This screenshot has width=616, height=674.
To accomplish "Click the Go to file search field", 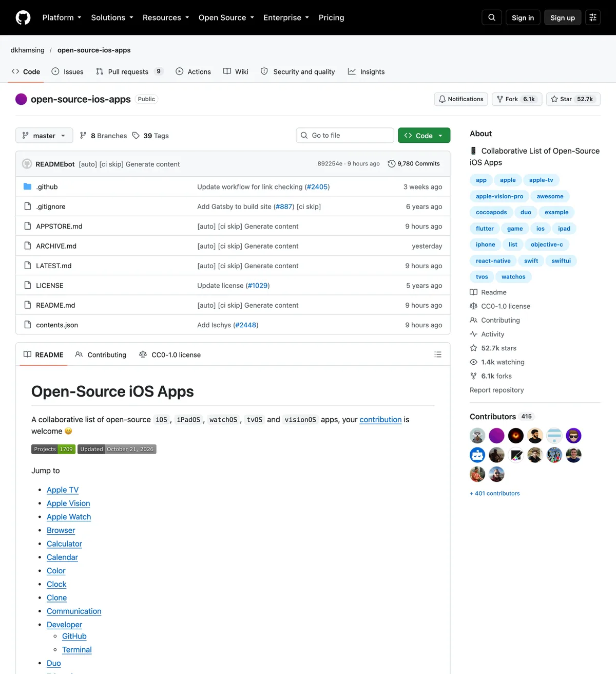I will pyautogui.click(x=345, y=136).
